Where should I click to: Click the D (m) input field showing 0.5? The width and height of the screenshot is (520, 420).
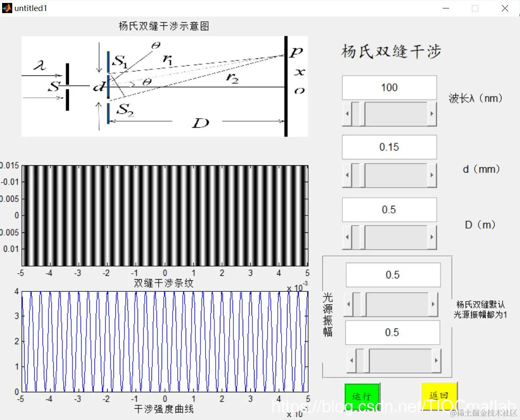(389, 210)
